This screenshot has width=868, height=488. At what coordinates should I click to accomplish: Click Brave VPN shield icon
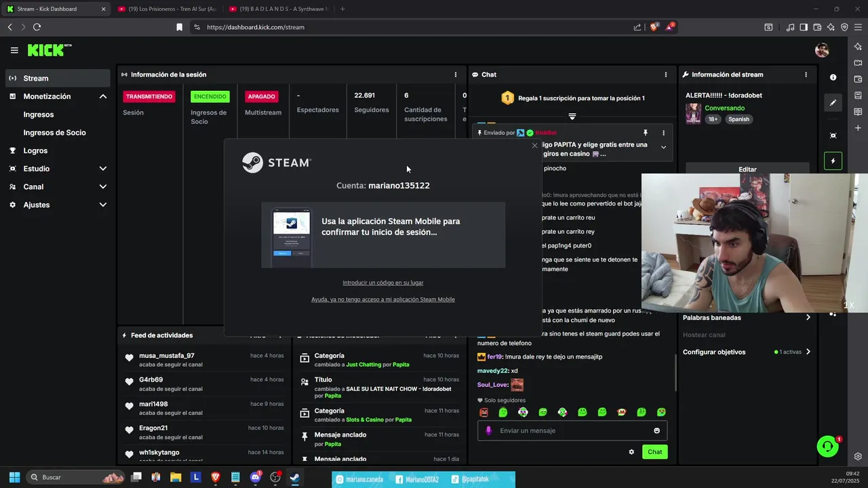[x=844, y=27]
